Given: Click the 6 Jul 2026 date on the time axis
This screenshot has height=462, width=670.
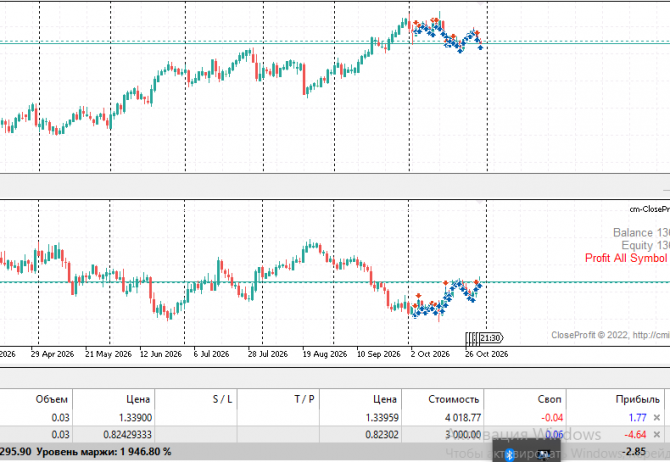Looking at the screenshot, I should click(x=211, y=354).
